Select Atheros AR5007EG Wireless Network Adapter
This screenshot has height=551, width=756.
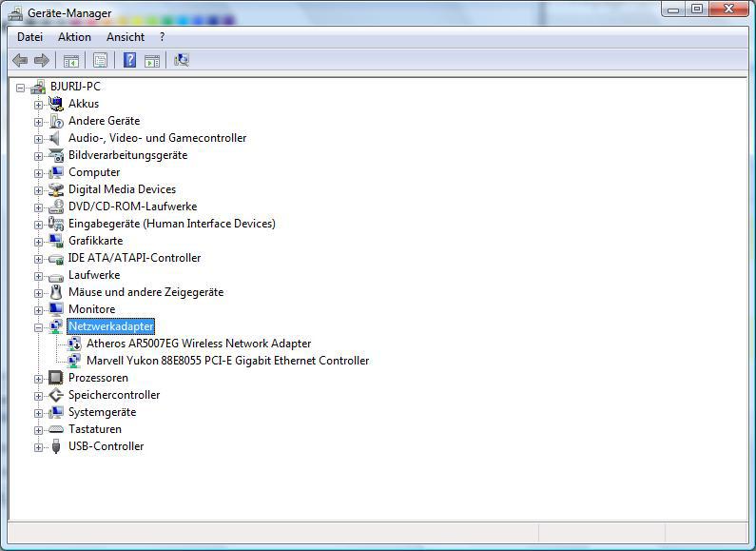(199, 344)
